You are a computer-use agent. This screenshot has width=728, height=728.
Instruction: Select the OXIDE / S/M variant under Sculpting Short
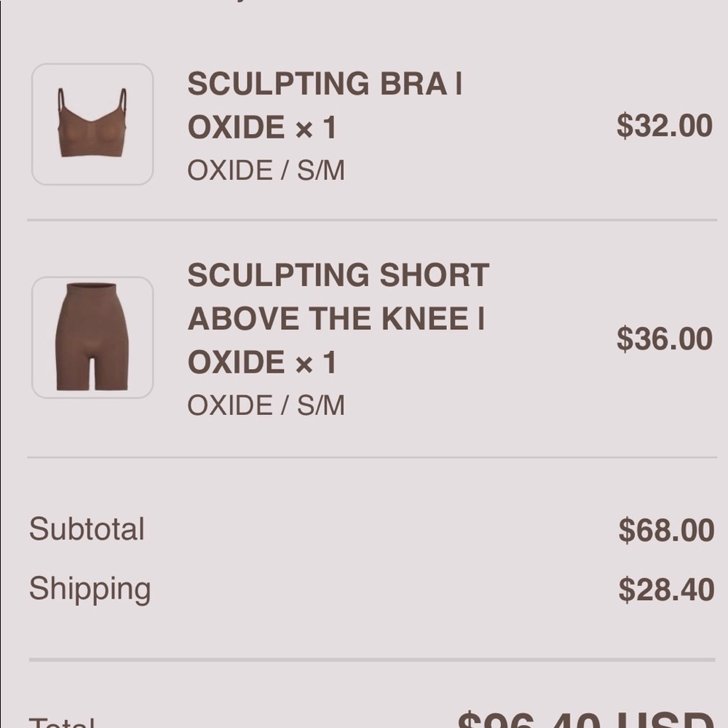(266, 405)
